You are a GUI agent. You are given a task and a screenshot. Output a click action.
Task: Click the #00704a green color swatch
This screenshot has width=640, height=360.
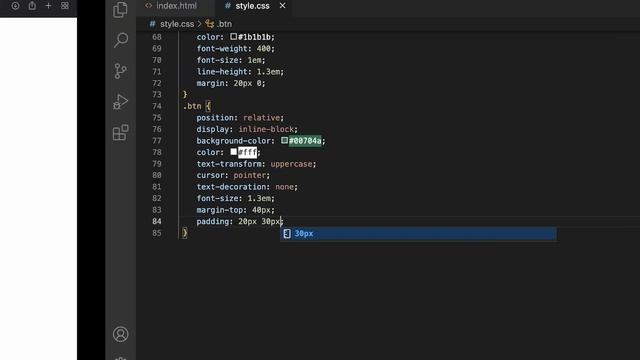[x=284, y=140]
